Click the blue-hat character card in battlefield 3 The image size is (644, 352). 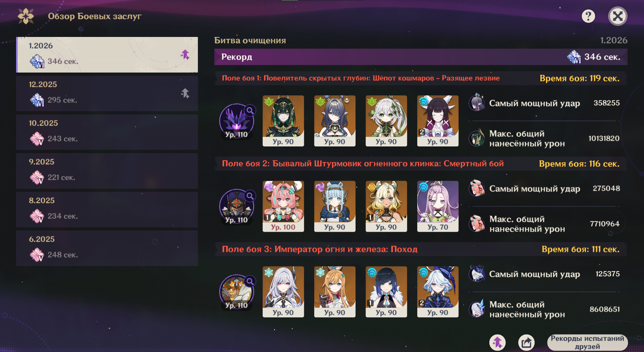[438, 292]
